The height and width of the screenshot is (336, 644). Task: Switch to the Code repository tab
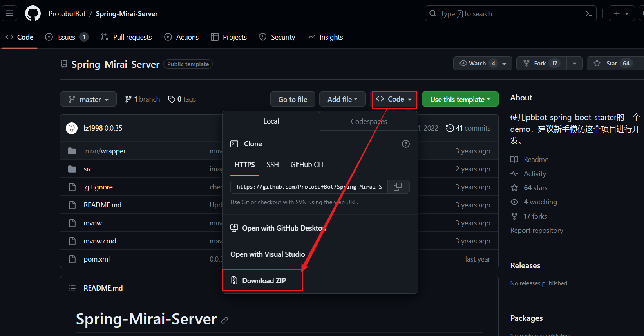coord(20,37)
